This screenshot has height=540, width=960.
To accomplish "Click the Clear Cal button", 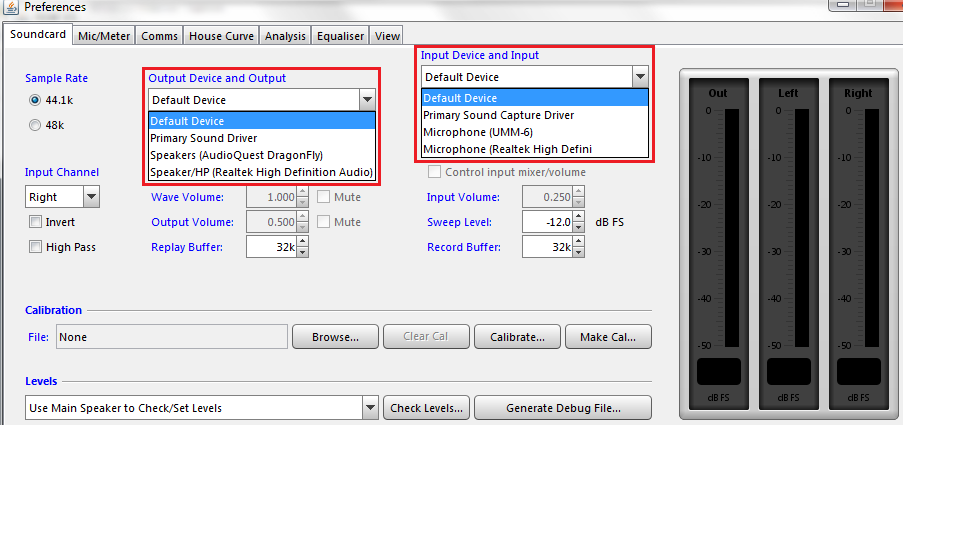I will (426, 337).
